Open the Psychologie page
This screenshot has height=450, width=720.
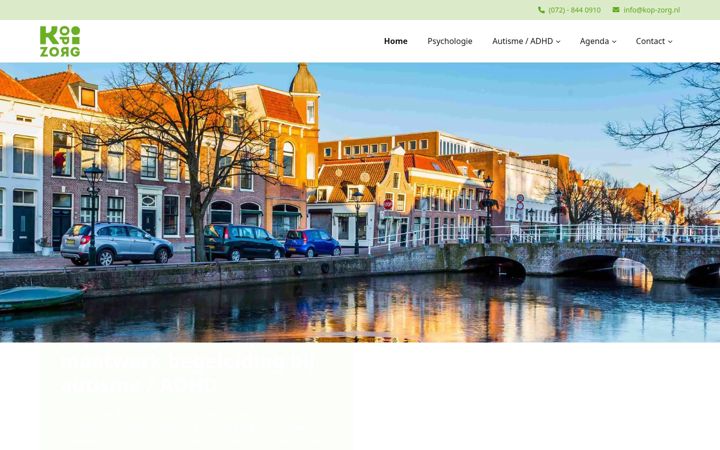450,41
